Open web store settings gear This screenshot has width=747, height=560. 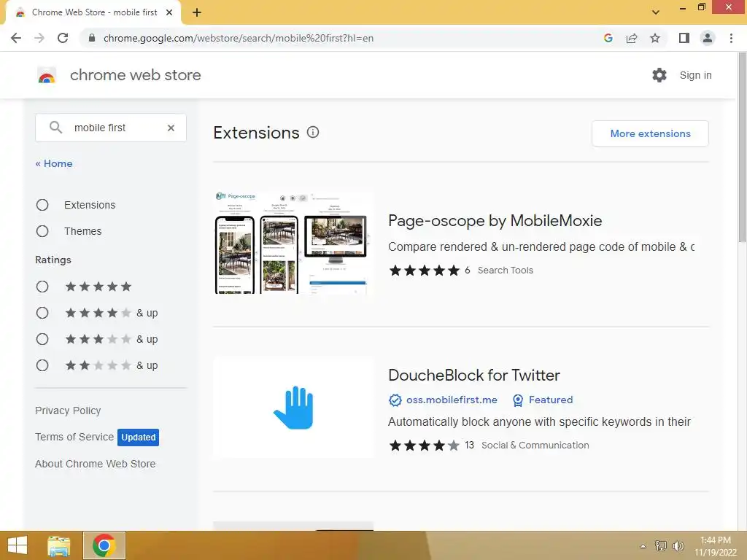[x=659, y=75]
